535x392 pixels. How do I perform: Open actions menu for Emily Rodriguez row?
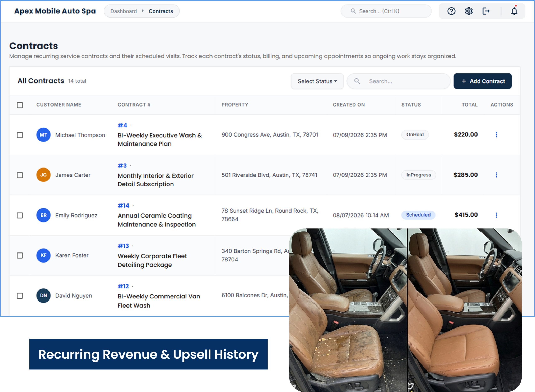(496, 215)
